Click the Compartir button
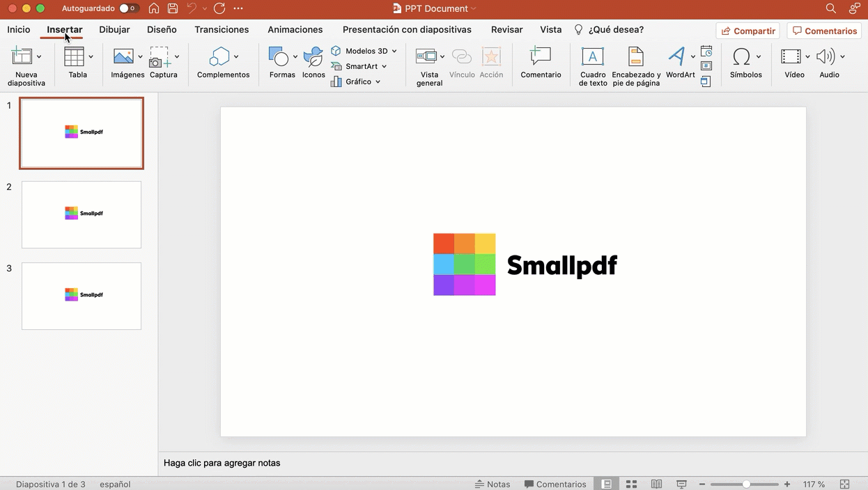The width and height of the screenshot is (868, 490). [x=747, y=31]
